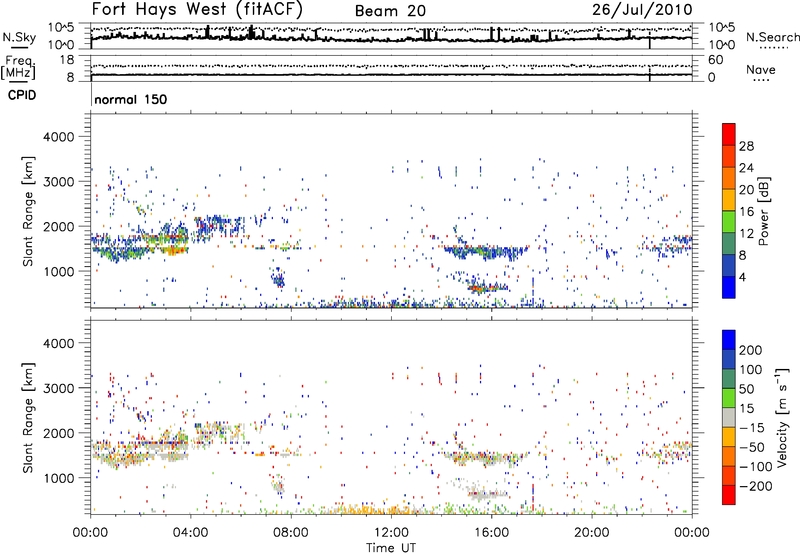Viewport: 800px width, 554px height.
Task: Click the '20:00' time axis tick label
Action: pos(592,533)
